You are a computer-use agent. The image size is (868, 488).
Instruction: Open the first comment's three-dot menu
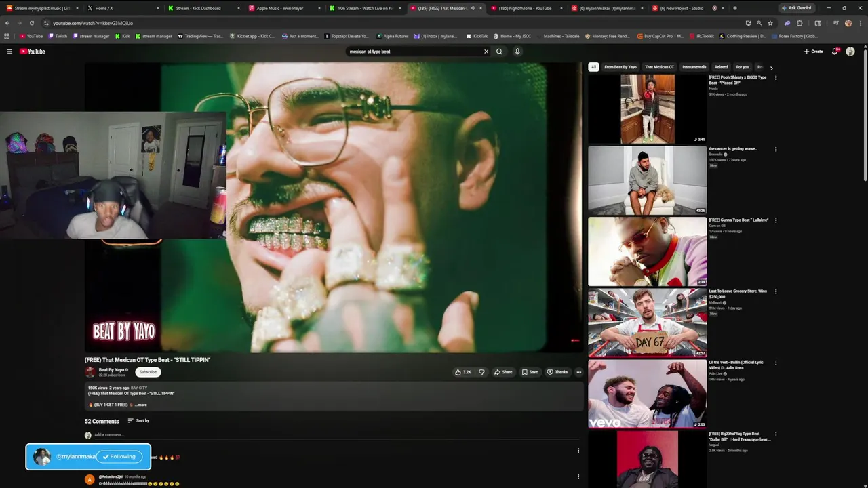click(578, 450)
